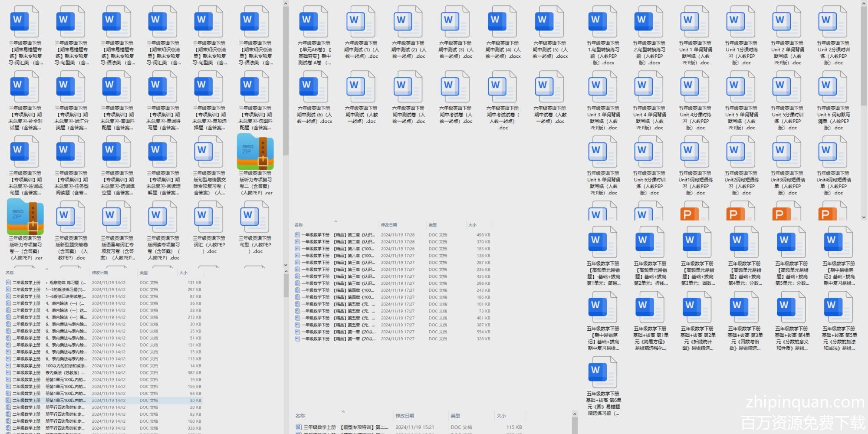The image size is (868, 434).
Task: Open 五年级数学下册 基础+拔高 第6单元《圆》document
Action: coord(603,372)
